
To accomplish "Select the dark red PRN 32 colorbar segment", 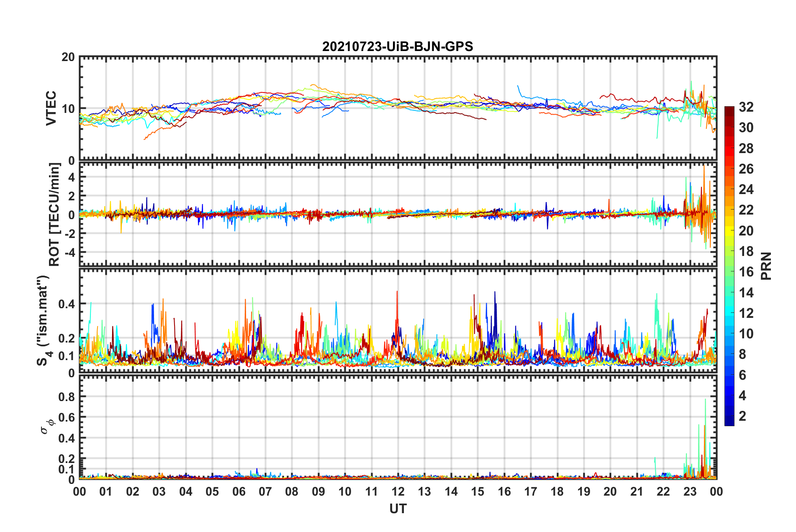I will [x=729, y=112].
